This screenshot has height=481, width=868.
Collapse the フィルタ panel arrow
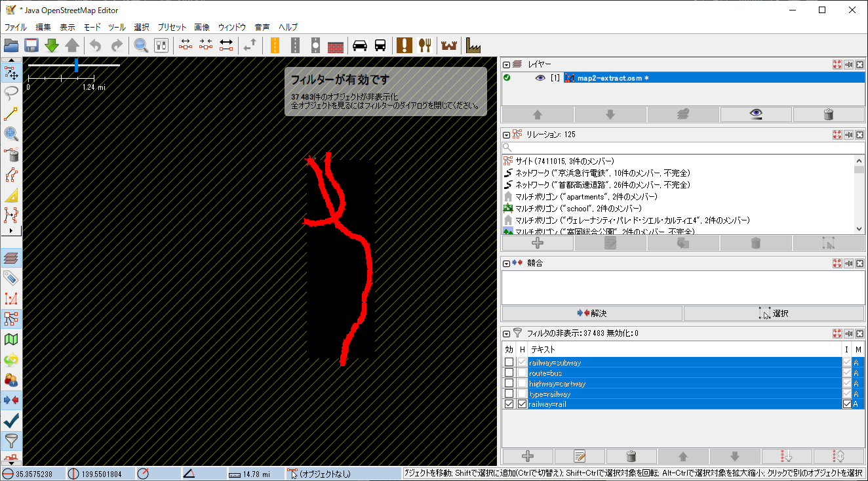(506, 333)
